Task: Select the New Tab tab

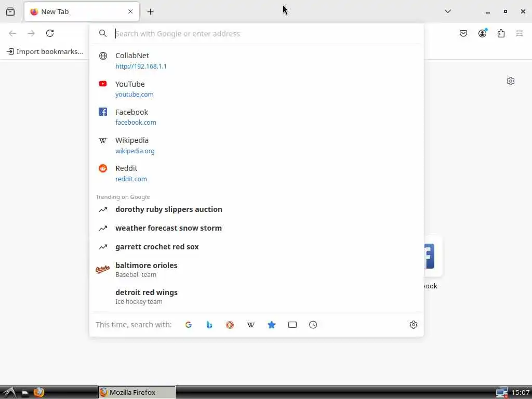Action: coord(82,11)
